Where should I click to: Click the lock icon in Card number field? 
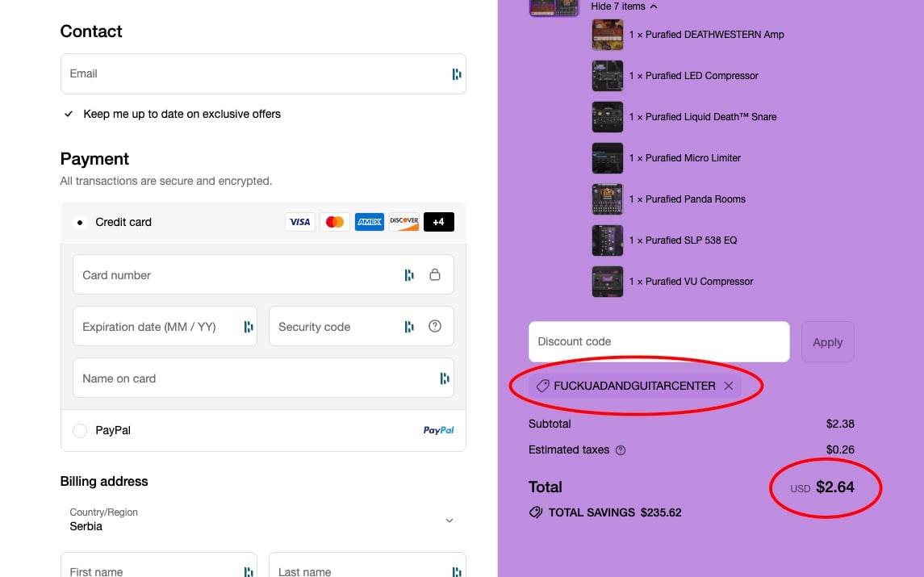pyautogui.click(x=435, y=274)
